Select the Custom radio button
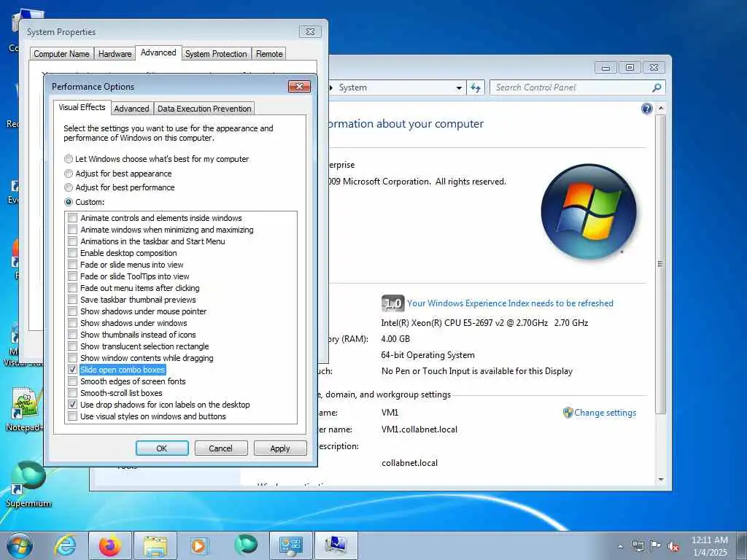The height and width of the screenshot is (560, 747). point(69,202)
